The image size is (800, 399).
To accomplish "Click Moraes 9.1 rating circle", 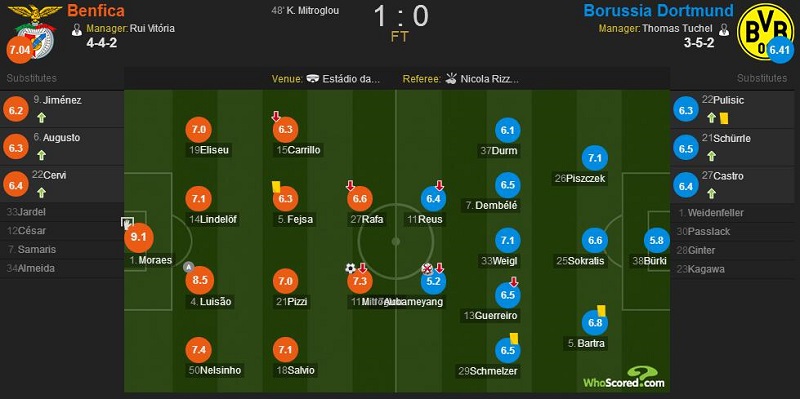I will (139, 237).
